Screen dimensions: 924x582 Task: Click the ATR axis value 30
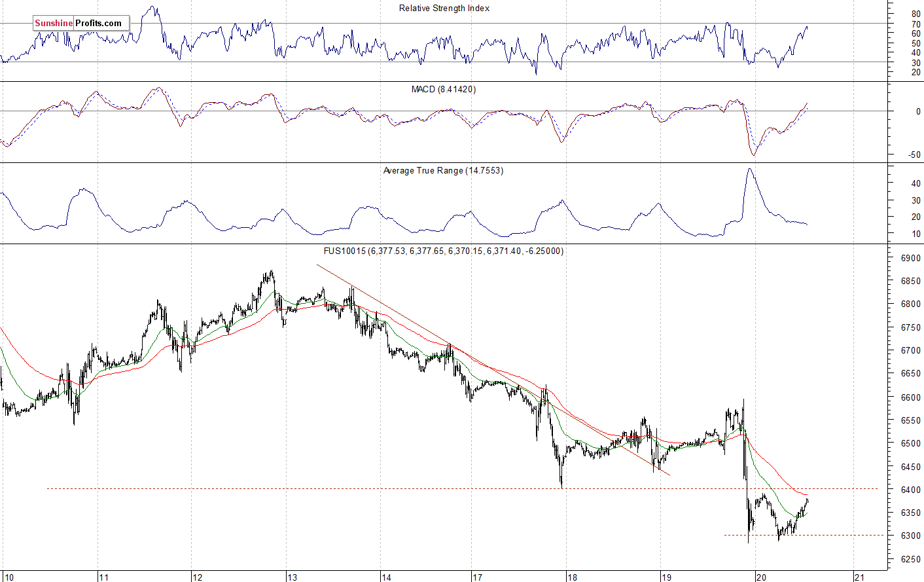(x=916, y=201)
